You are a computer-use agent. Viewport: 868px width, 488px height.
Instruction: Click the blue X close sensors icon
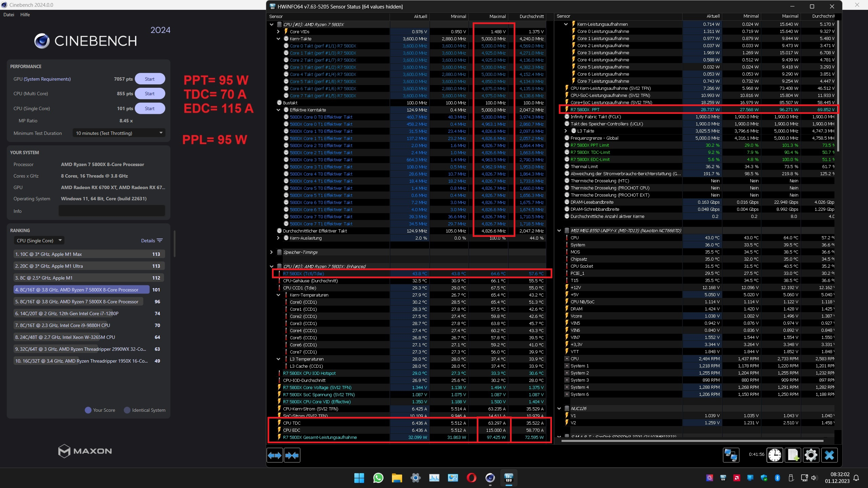829,455
